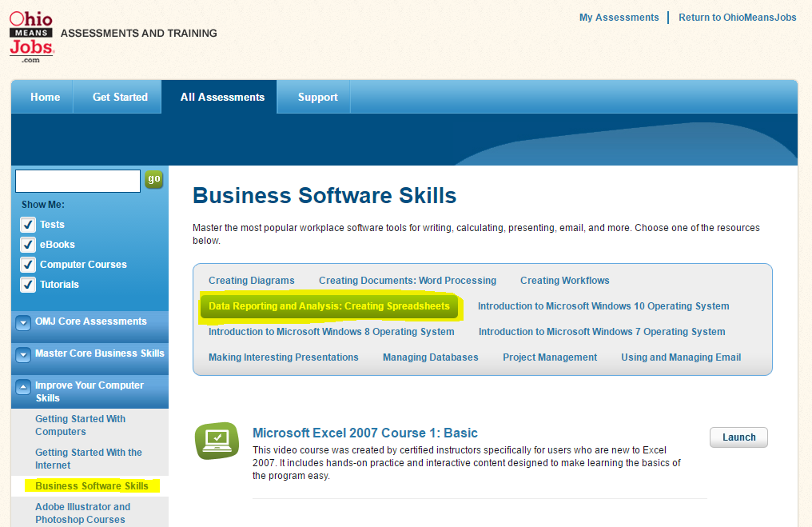The width and height of the screenshot is (812, 527).
Task: Click the green go search button
Action: 153,179
